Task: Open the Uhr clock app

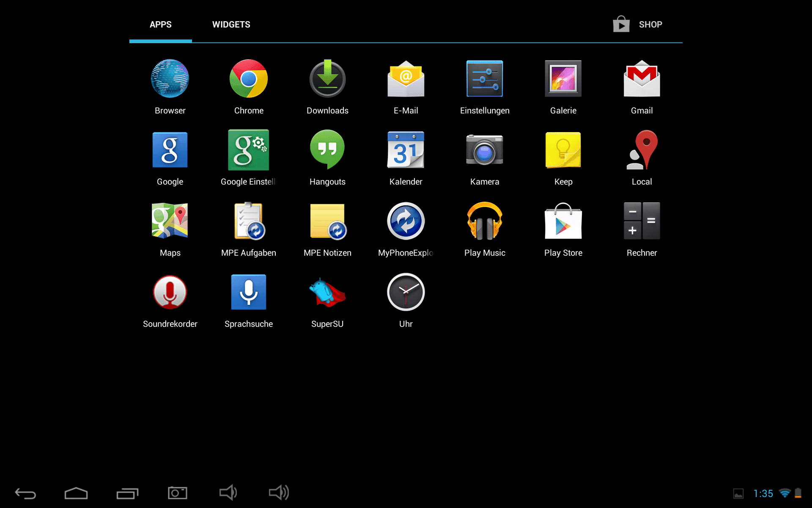Action: coord(406,293)
